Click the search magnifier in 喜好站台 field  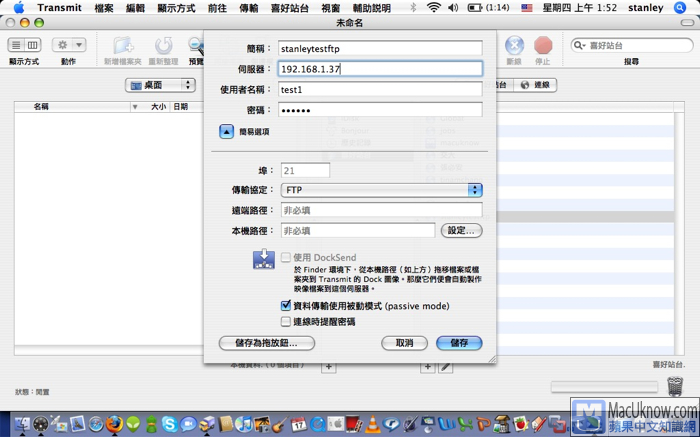[579, 45]
